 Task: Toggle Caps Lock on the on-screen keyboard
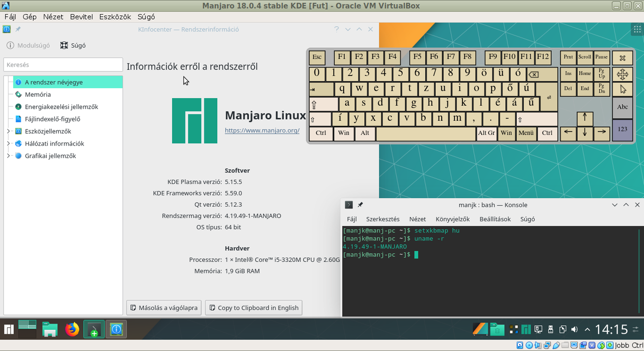[x=324, y=104]
